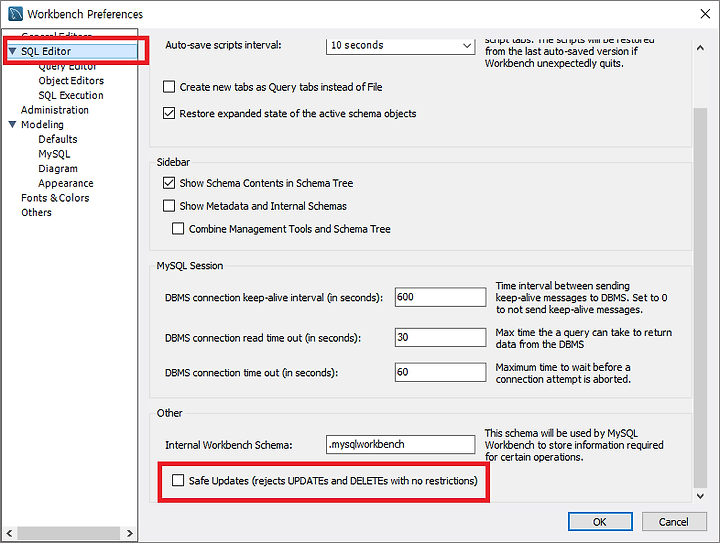Collapse the SQL Editor tree node
720x543 pixels.
point(12,51)
